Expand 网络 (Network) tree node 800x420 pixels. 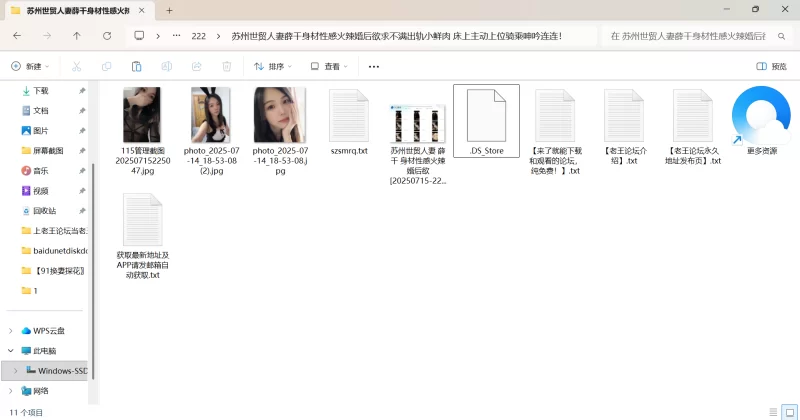(x=11, y=391)
